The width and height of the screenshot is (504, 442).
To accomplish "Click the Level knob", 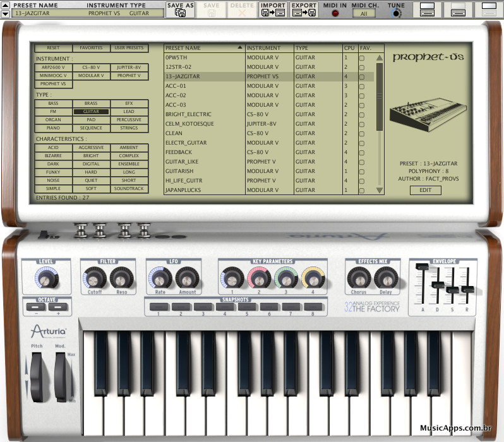I will (x=46, y=278).
